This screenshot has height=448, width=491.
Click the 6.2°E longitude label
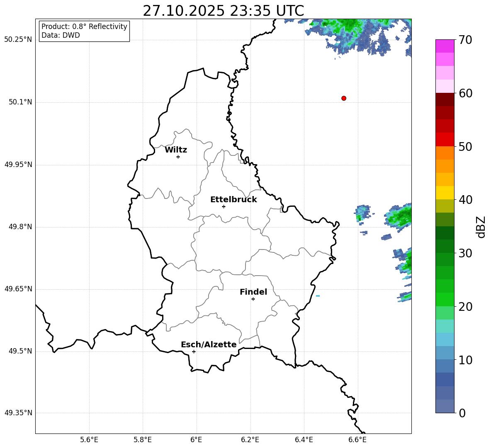click(250, 440)
